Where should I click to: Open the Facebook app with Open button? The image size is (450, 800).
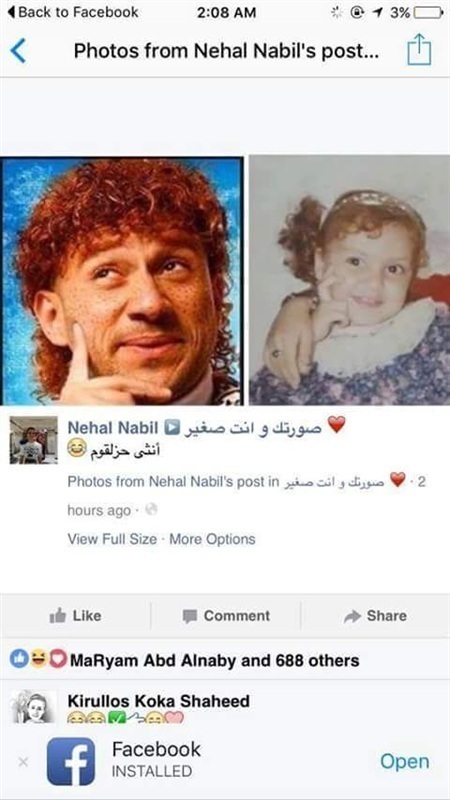click(405, 761)
